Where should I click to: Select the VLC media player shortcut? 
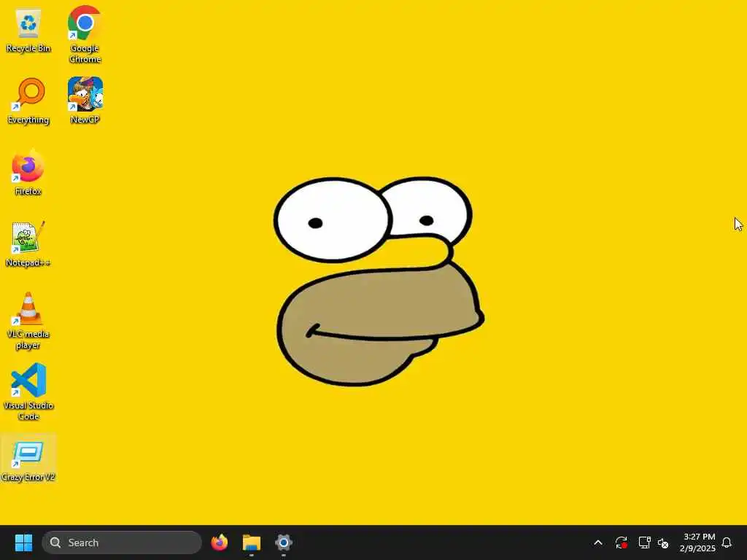(x=28, y=321)
